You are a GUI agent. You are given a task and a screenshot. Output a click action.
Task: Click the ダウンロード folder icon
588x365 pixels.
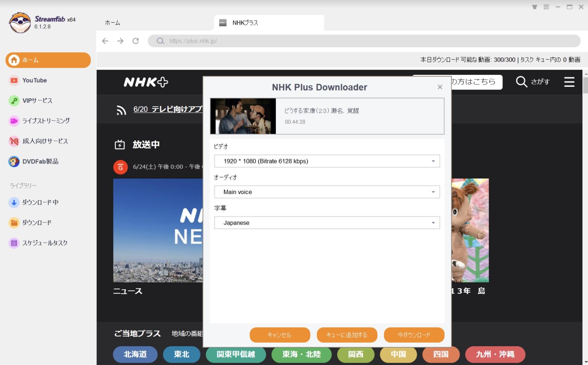14,223
